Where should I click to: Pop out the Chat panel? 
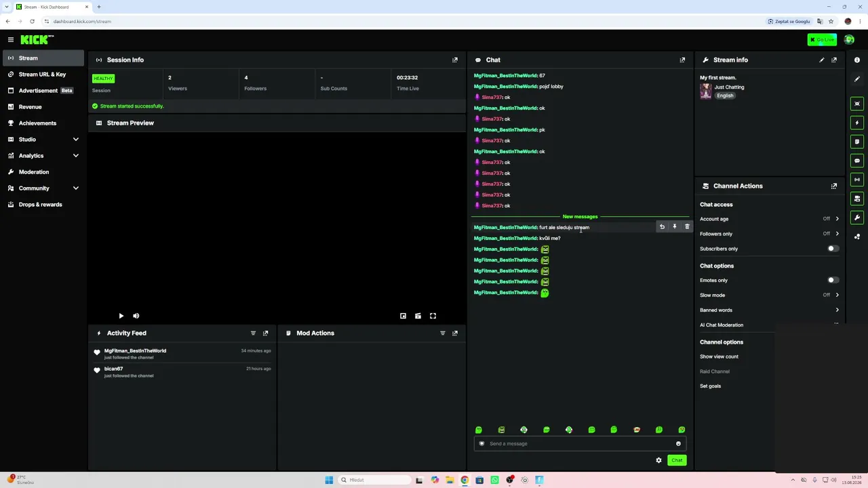pyautogui.click(x=682, y=60)
